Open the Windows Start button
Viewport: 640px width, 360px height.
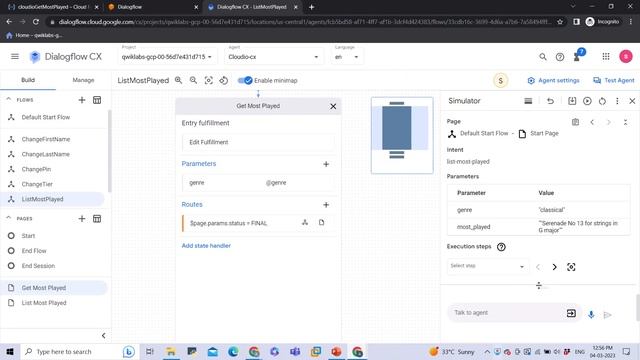tap(10, 351)
